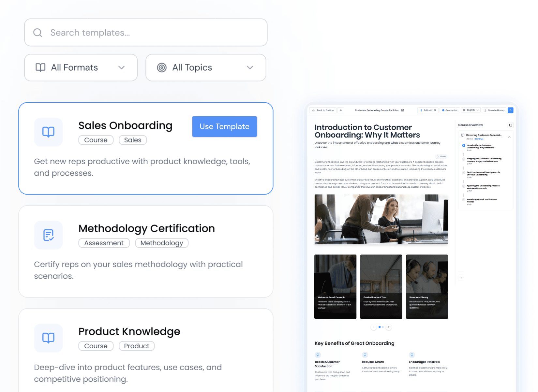This screenshot has width=538, height=392.
Task: Collapse the Mastering Customer Onboarding section
Action: point(509,137)
